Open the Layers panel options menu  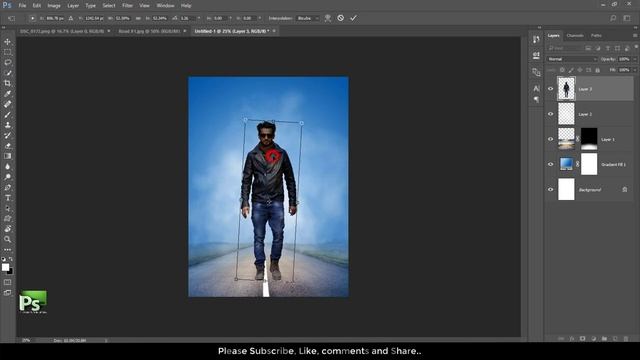(635, 36)
